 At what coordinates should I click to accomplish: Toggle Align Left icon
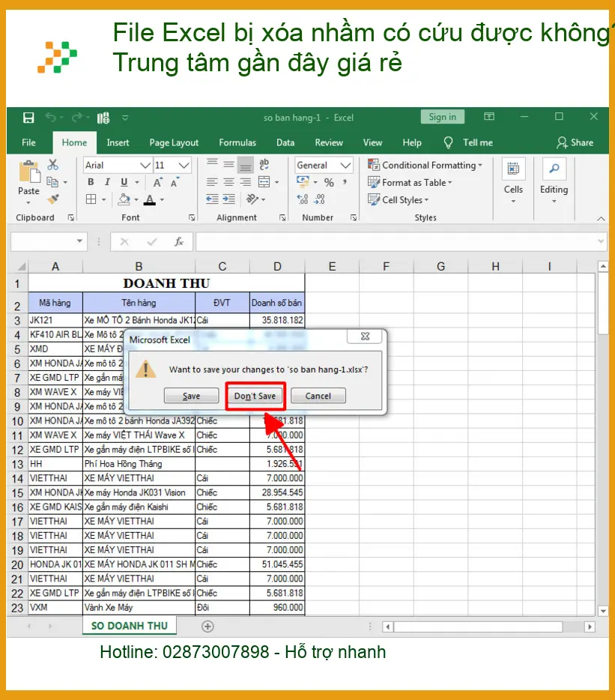pyautogui.click(x=213, y=182)
